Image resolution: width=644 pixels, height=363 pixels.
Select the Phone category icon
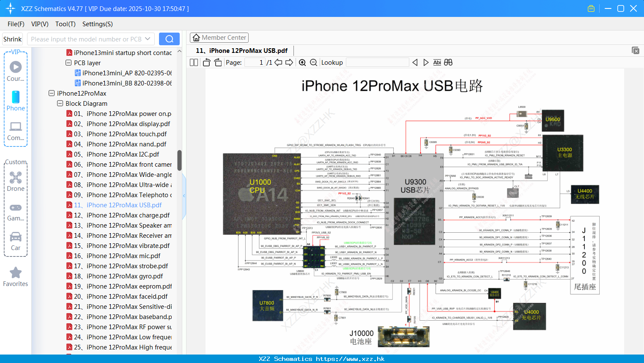(16, 101)
